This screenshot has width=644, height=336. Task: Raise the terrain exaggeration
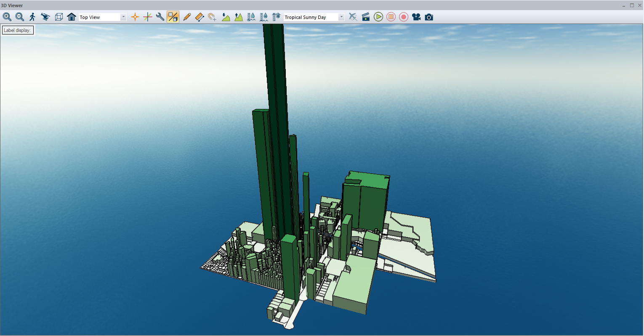239,17
